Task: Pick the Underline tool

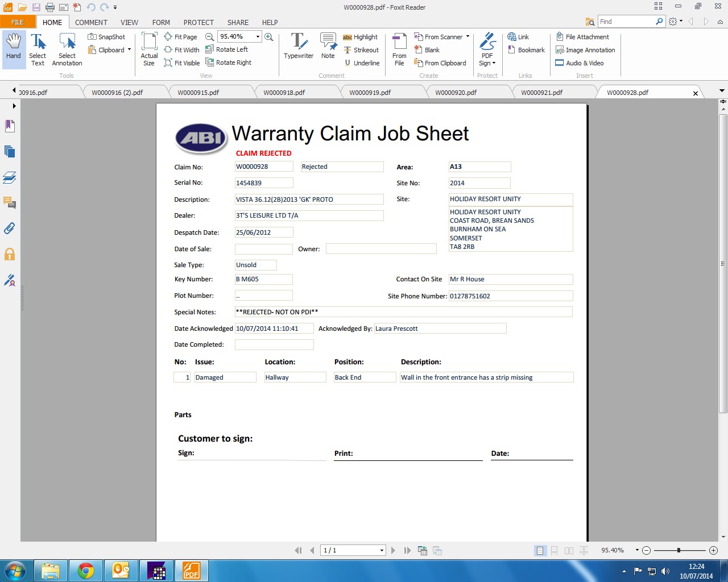Action: click(x=361, y=63)
